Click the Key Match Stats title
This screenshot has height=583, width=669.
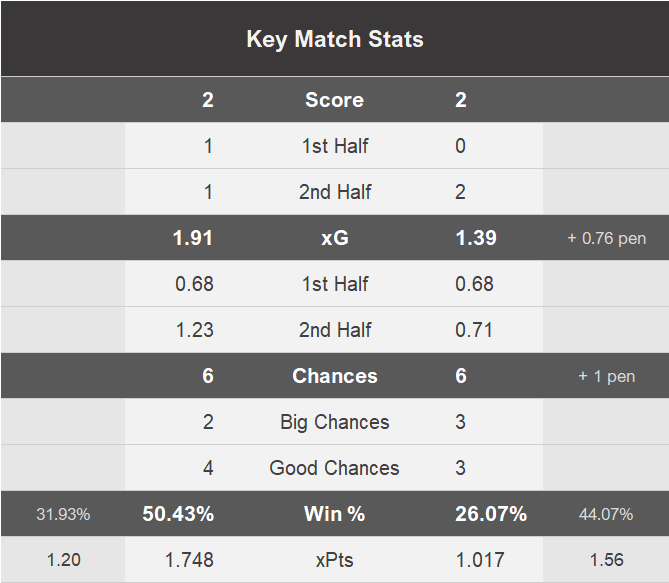[x=334, y=40]
